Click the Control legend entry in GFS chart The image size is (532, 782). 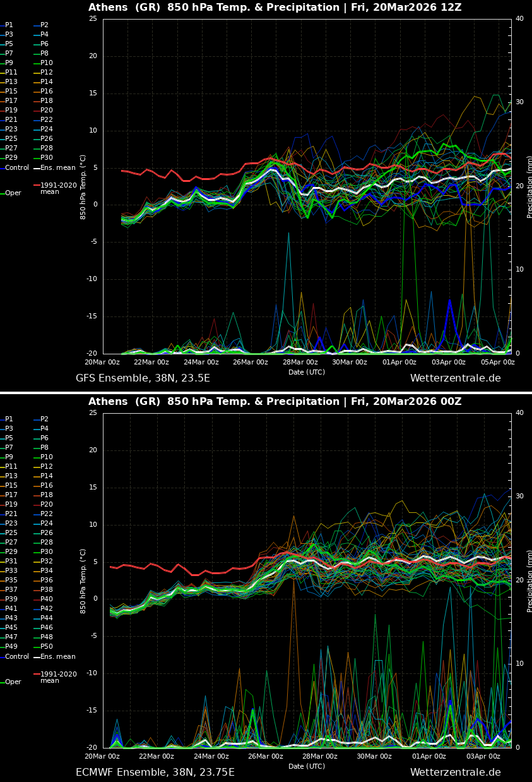tap(17, 168)
